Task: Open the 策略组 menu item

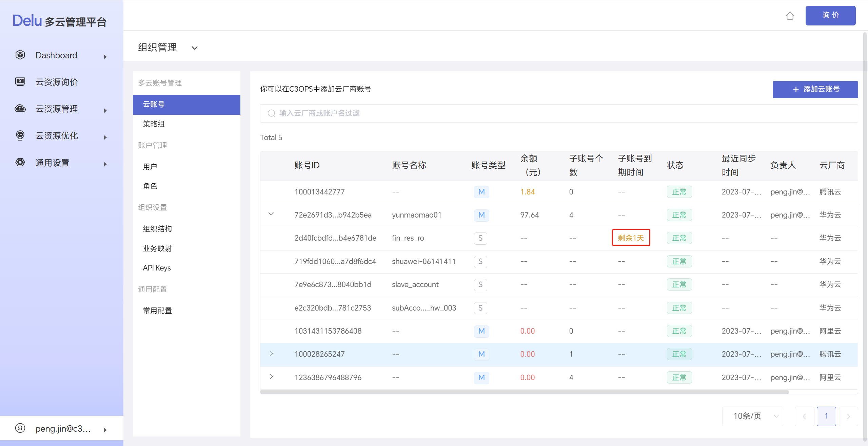Action: (154, 124)
